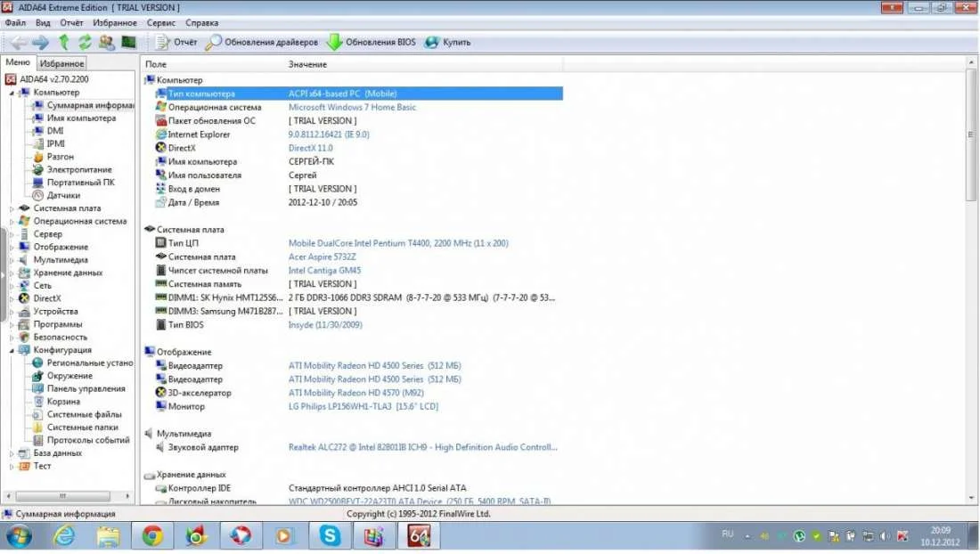Expand the Мультимедиа tree node
This screenshot has height=554, width=980.
click(x=12, y=260)
